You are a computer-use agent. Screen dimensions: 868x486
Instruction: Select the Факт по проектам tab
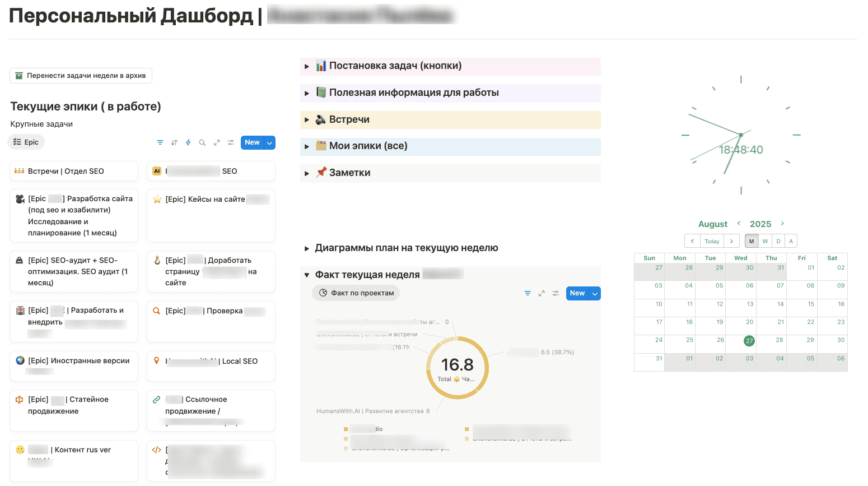point(356,293)
